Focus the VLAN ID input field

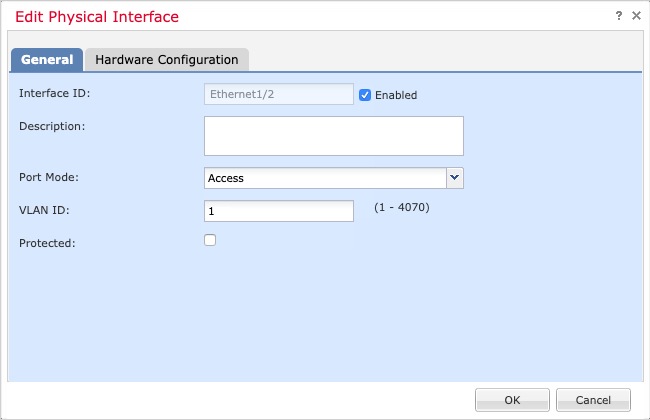tap(279, 211)
